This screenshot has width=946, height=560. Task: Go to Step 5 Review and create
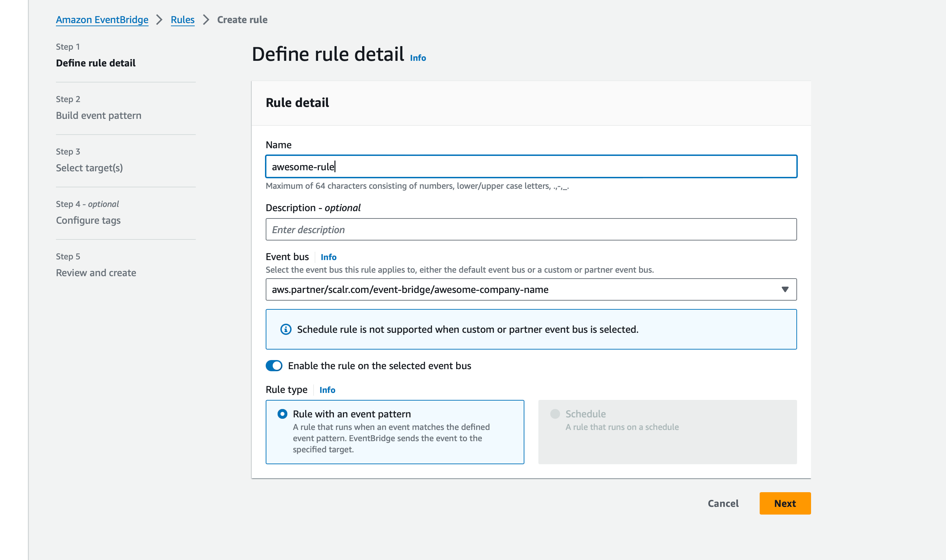pos(96,273)
